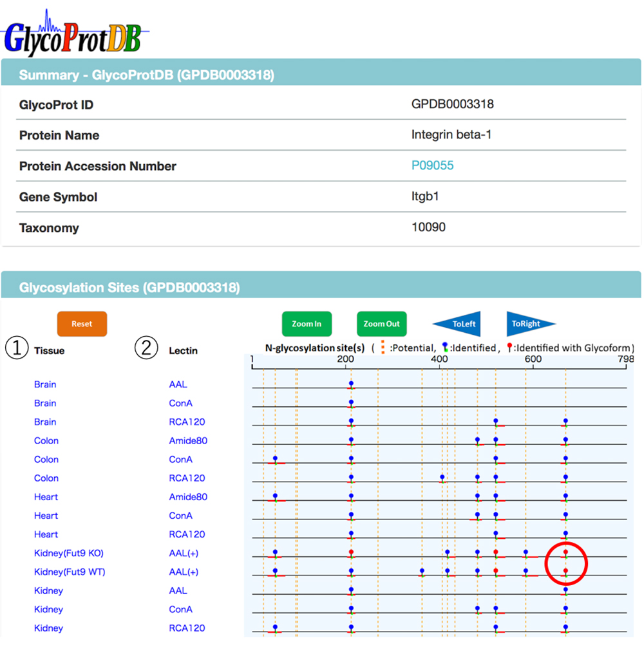The width and height of the screenshot is (644, 656).
Task: Select the blue marker between residues 300 and 400, Kidney(Fut9 WT) row
Action: click(x=422, y=572)
